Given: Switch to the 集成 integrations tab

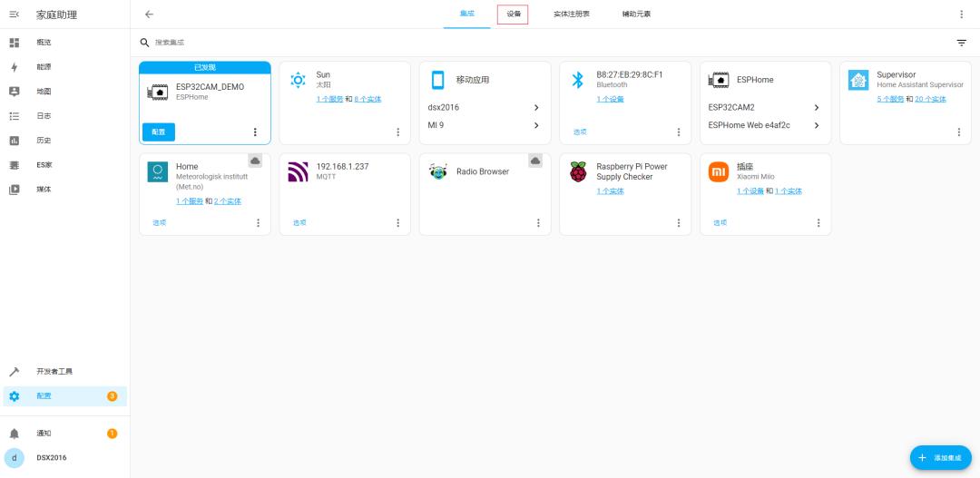Looking at the screenshot, I should (467, 14).
